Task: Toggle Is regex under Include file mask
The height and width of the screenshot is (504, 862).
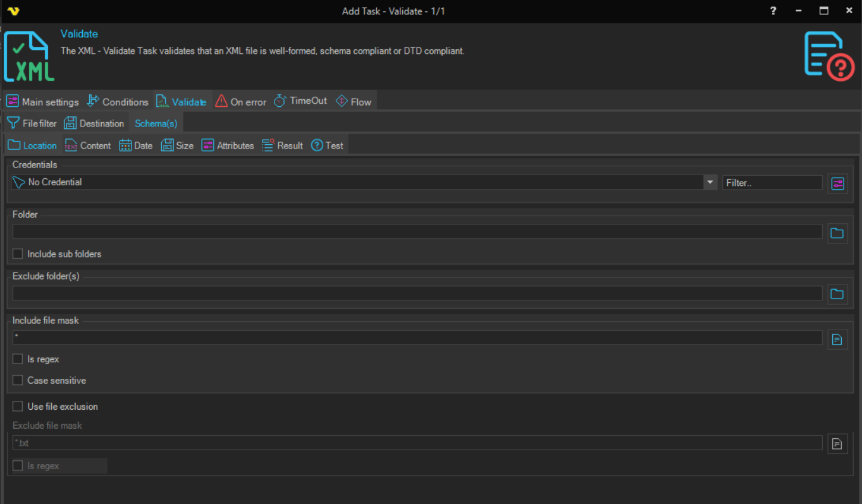Action: click(x=18, y=359)
